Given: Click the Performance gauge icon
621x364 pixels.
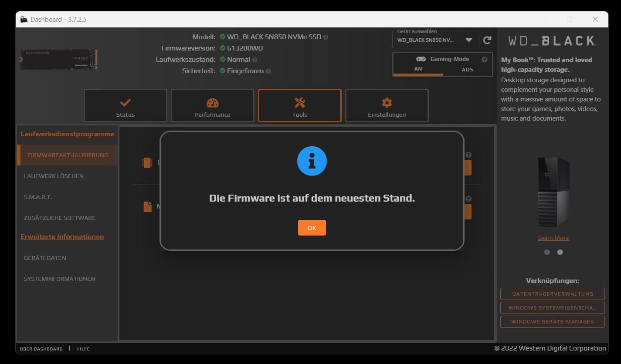Looking at the screenshot, I should pos(213,103).
